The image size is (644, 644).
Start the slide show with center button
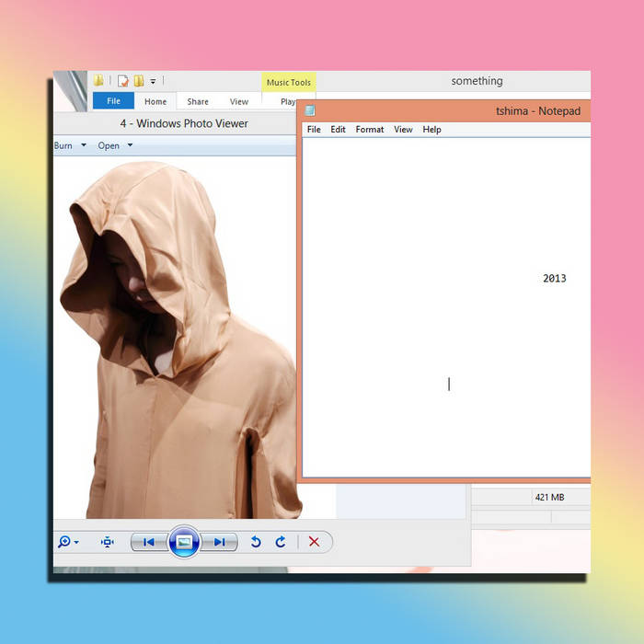click(x=184, y=542)
